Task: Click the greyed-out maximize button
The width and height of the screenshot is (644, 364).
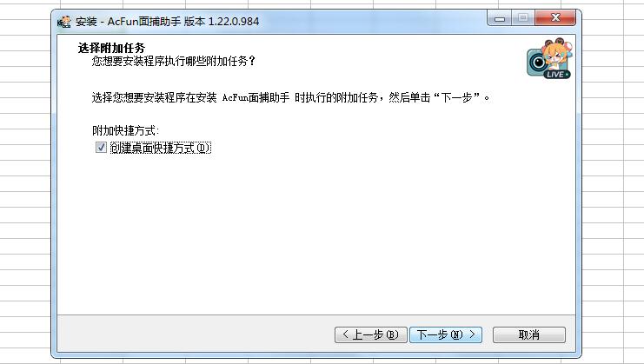Action: pyautogui.click(x=523, y=17)
